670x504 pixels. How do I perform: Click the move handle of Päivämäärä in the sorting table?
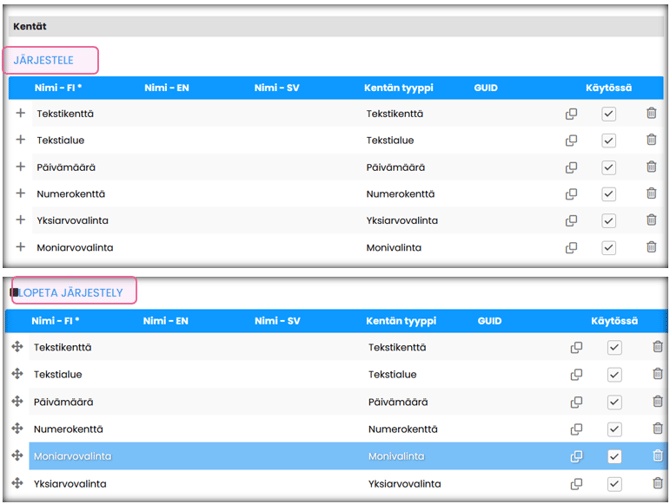[x=17, y=401]
